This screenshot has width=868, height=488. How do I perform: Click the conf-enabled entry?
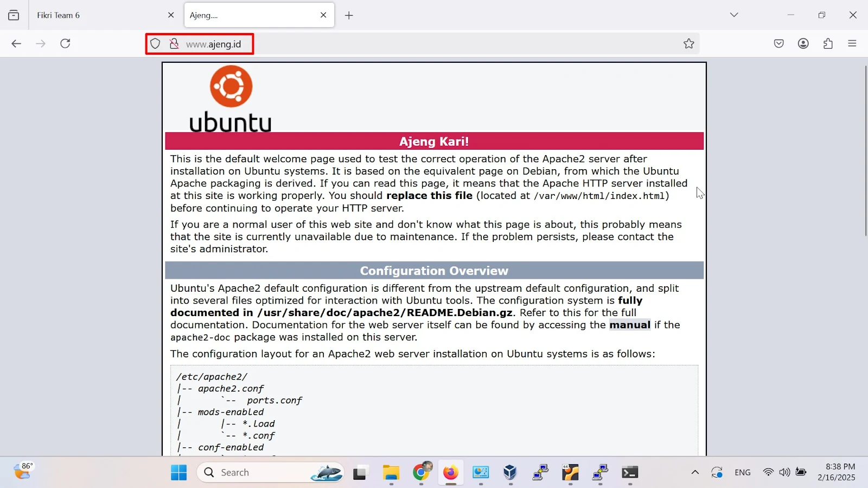[x=231, y=447]
